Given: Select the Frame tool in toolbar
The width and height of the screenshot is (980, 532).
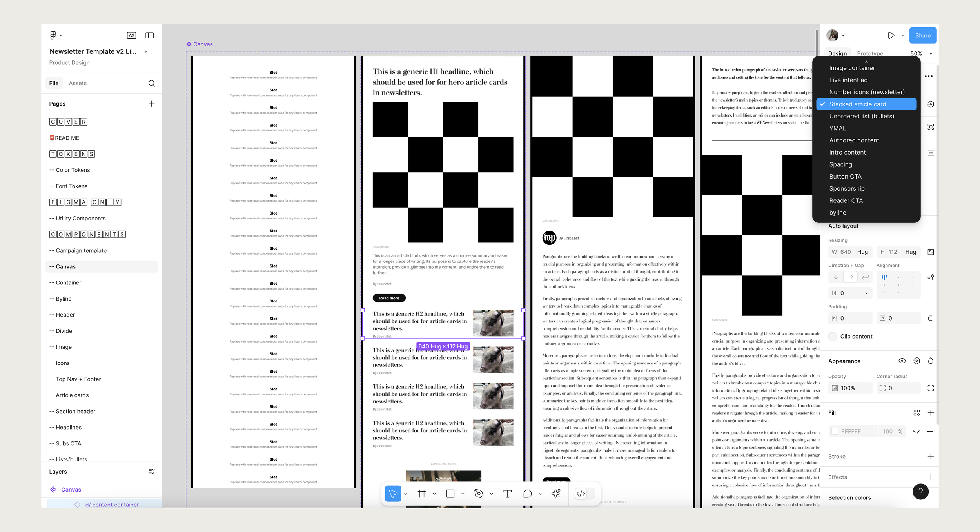Looking at the screenshot, I should [x=422, y=494].
